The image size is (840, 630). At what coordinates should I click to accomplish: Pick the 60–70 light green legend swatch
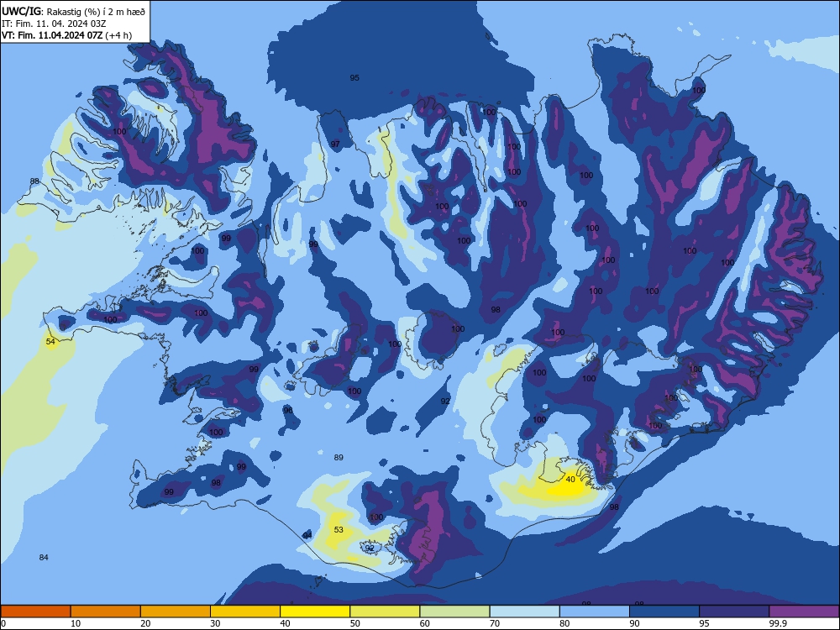point(454,612)
